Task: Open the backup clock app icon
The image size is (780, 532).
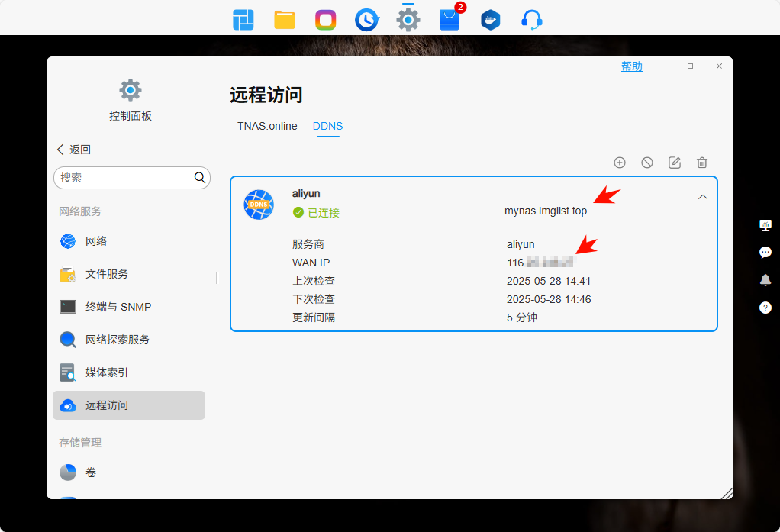Action: pos(367,21)
